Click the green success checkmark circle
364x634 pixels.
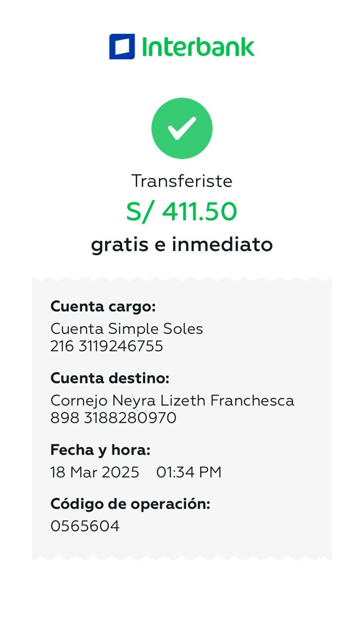pyautogui.click(x=182, y=128)
